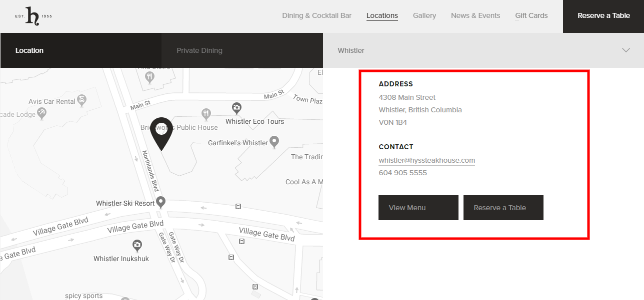
Task: Select the Location tab
Action: (x=29, y=50)
